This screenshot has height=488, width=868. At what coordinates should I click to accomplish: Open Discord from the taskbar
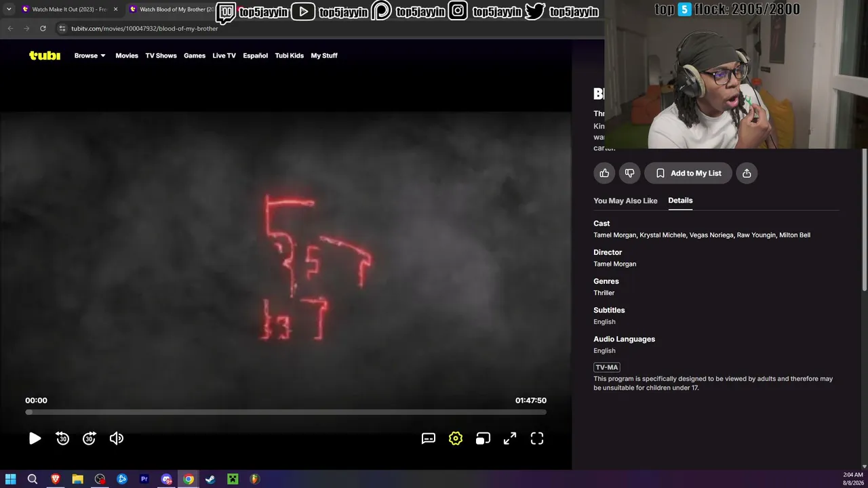pos(167,479)
